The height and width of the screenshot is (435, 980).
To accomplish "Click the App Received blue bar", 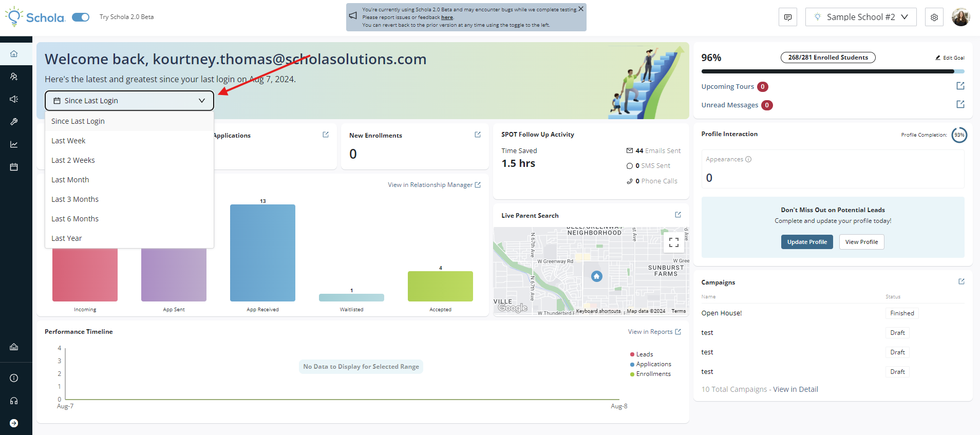I will tap(262, 253).
